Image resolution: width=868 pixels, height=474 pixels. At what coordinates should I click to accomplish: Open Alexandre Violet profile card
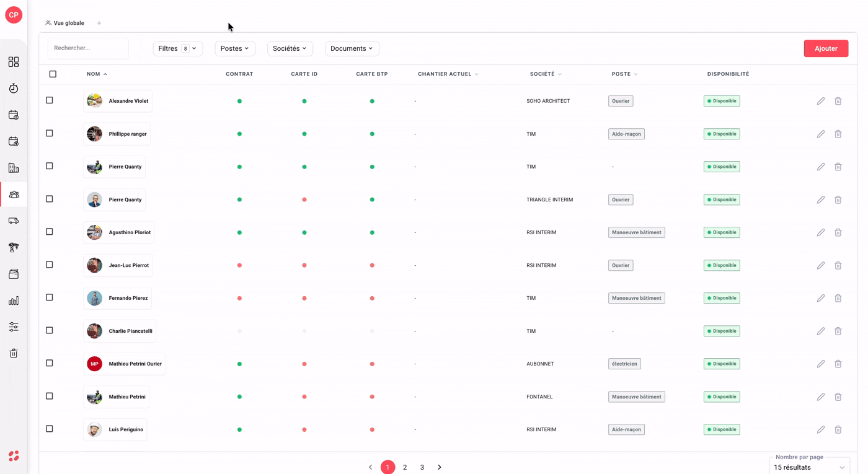(118, 101)
